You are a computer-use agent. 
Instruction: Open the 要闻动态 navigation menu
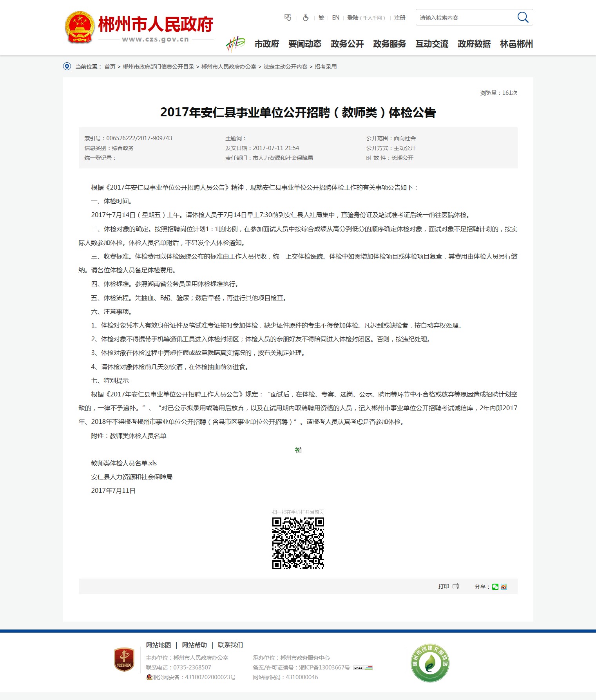305,44
